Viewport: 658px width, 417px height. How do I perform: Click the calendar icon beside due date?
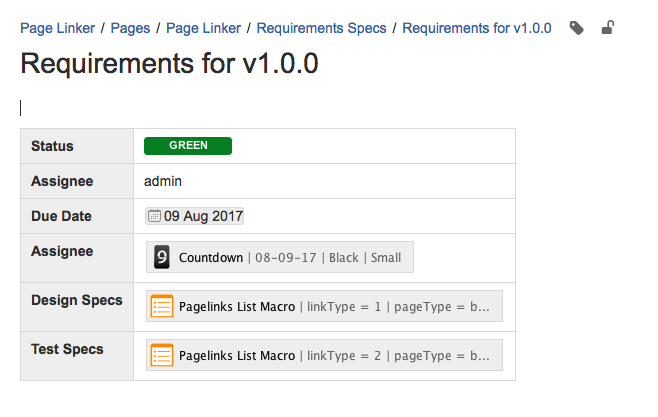pyautogui.click(x=154, y=215)
